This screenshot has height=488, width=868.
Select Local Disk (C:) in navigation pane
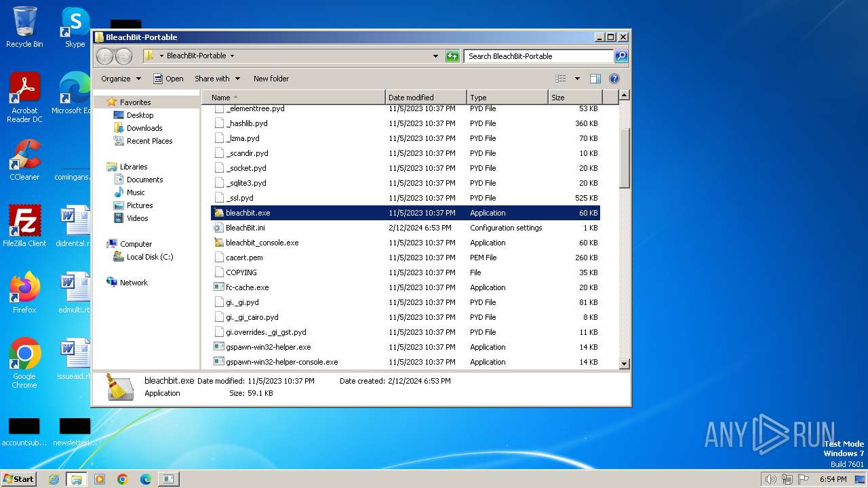click(150, 257)
